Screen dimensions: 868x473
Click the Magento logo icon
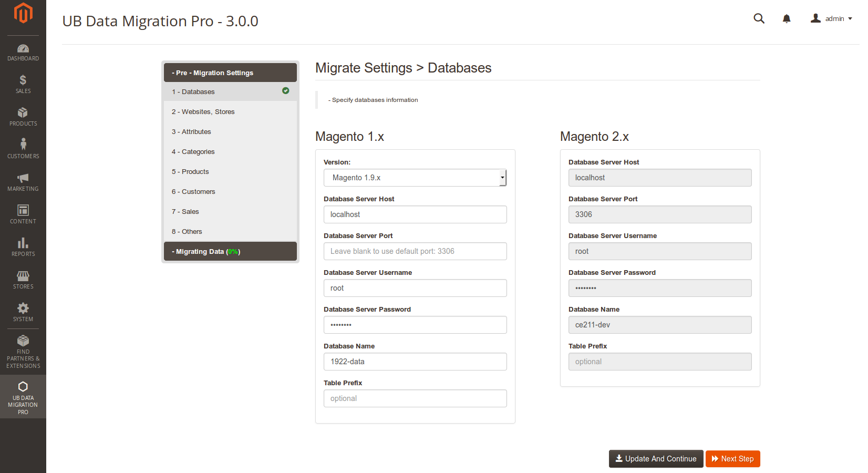[23, 13]
